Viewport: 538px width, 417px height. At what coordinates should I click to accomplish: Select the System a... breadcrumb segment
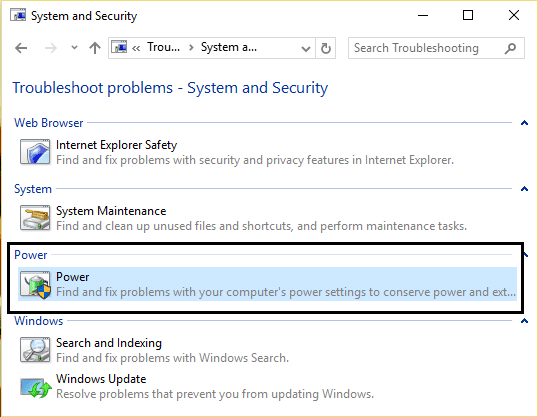(229, 47)
